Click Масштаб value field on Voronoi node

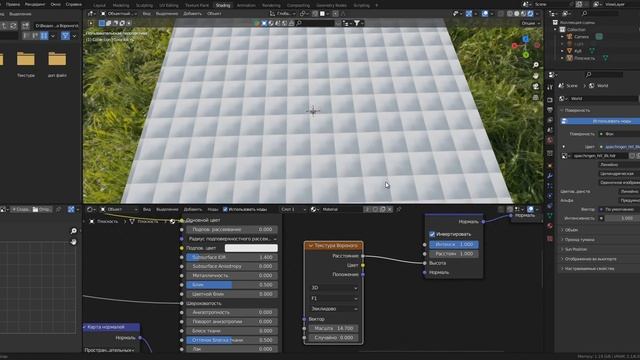tap(334, 328)
